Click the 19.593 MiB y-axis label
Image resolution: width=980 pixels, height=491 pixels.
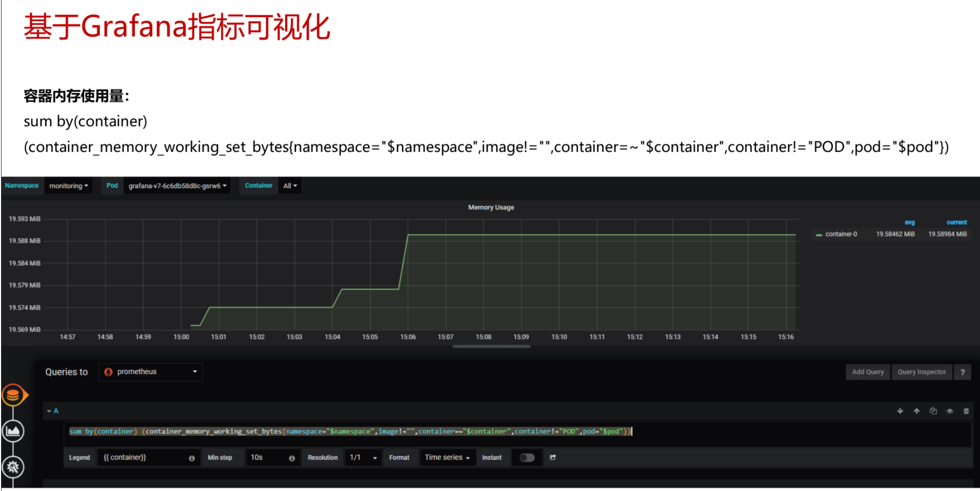coord(24,219)
